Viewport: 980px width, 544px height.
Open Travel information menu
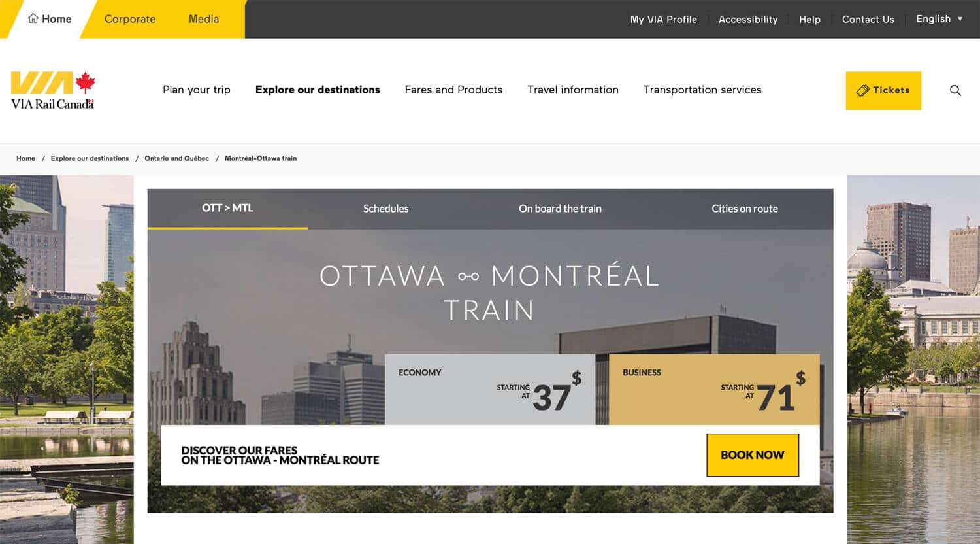point(573,90)
